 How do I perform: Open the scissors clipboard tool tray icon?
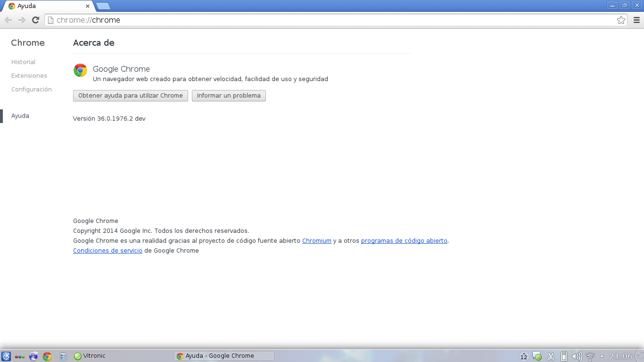click(x=550, y=356)
